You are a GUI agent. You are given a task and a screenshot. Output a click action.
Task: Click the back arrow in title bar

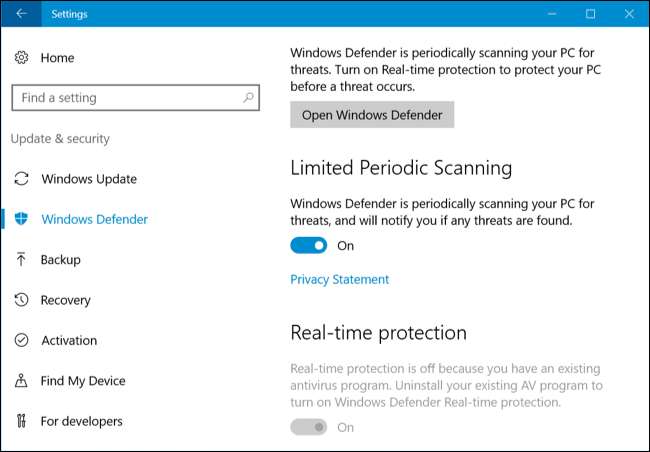[x=22, y=14]
